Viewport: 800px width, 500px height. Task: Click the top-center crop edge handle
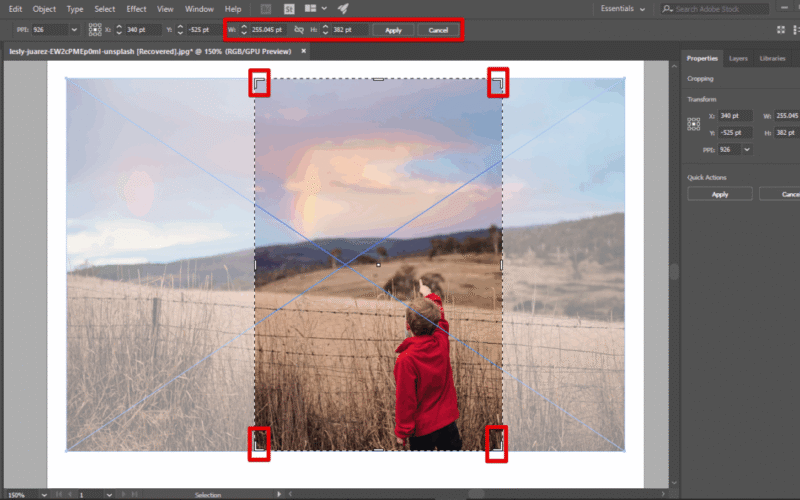point(378,79)
